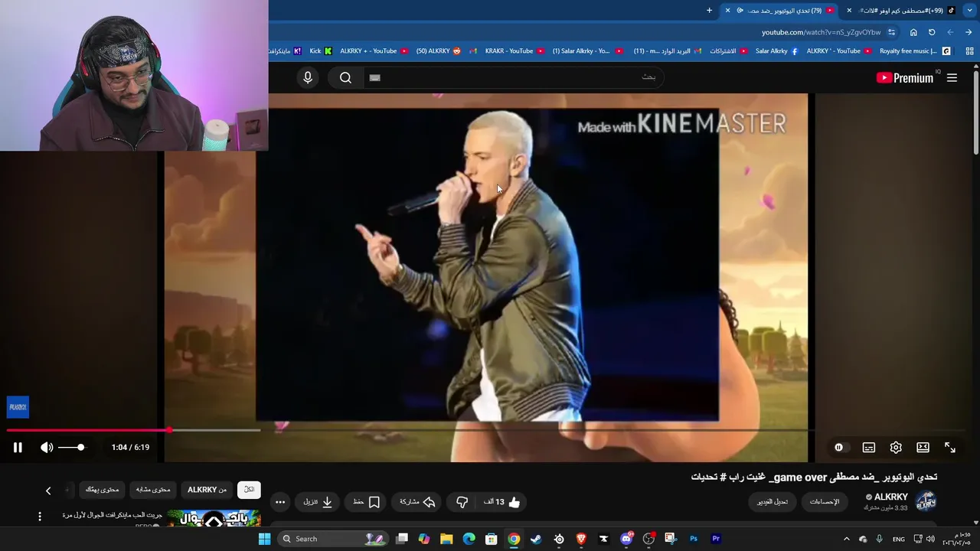Open the site information tune icon
The width and height of the screenshot is (980, 551).
click(x=891, y=32)
